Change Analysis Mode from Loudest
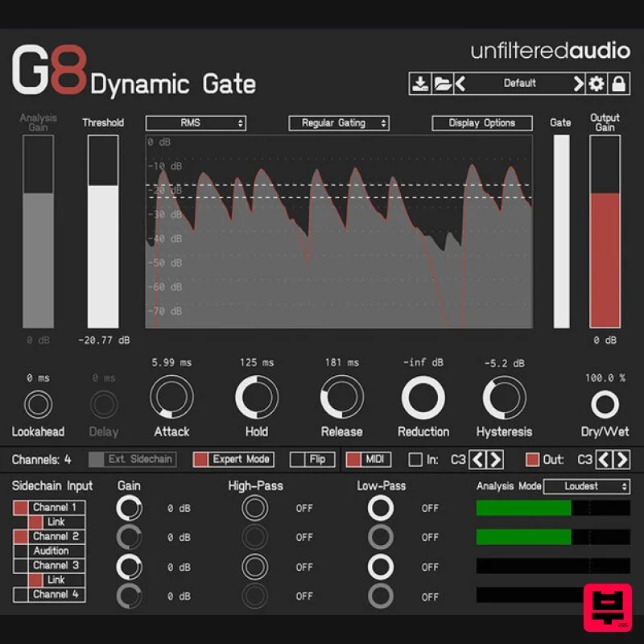 click(x=587, y=485)
